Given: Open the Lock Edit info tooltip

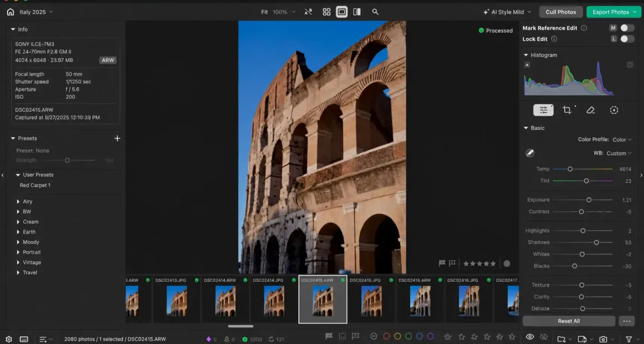Looking at the screenshot, I should (554, 39).
